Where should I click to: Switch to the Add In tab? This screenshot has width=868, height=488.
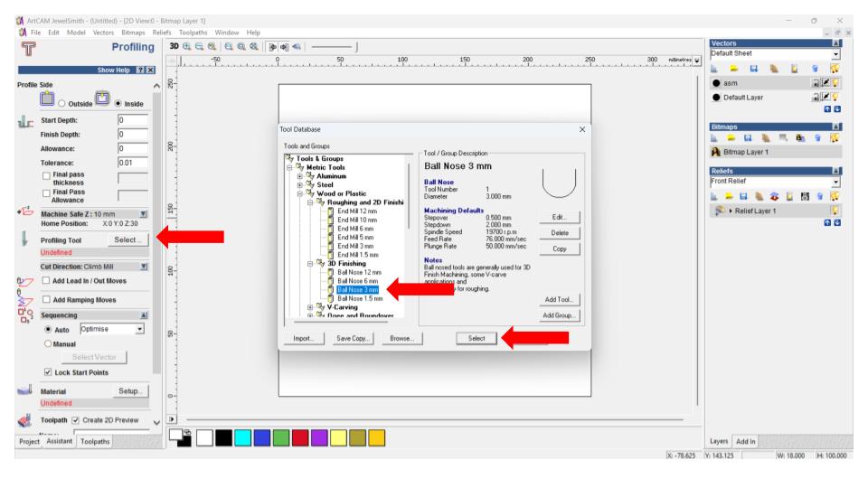coord(746,442)
